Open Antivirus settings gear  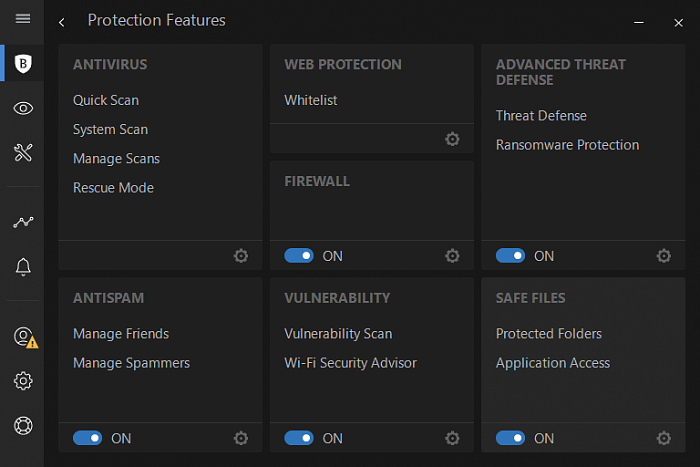[x=241, y=256]
